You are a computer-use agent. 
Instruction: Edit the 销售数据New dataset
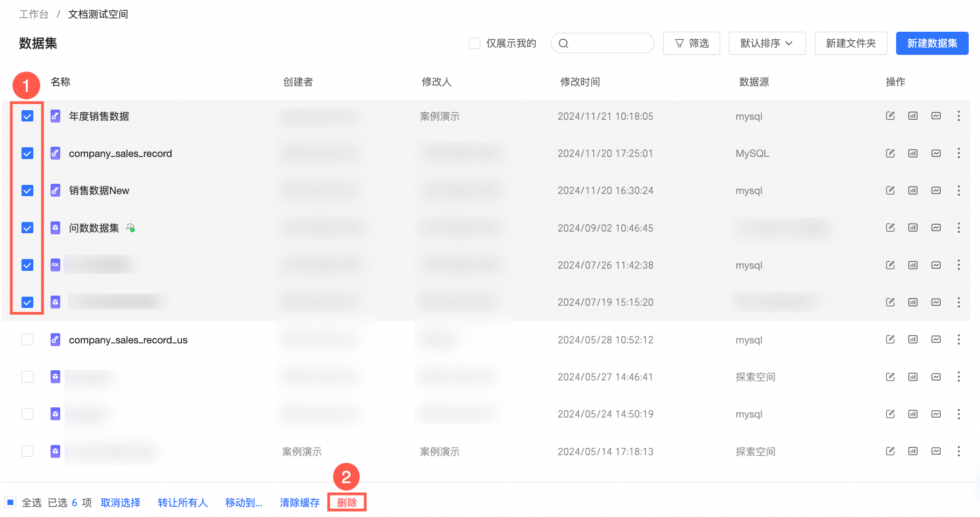click(x=890, y=190)
